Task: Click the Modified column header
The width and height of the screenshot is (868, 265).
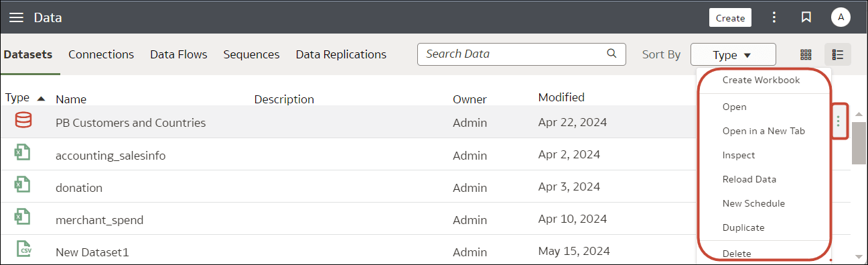Action: pyautogui.click(x=561, y=97)
